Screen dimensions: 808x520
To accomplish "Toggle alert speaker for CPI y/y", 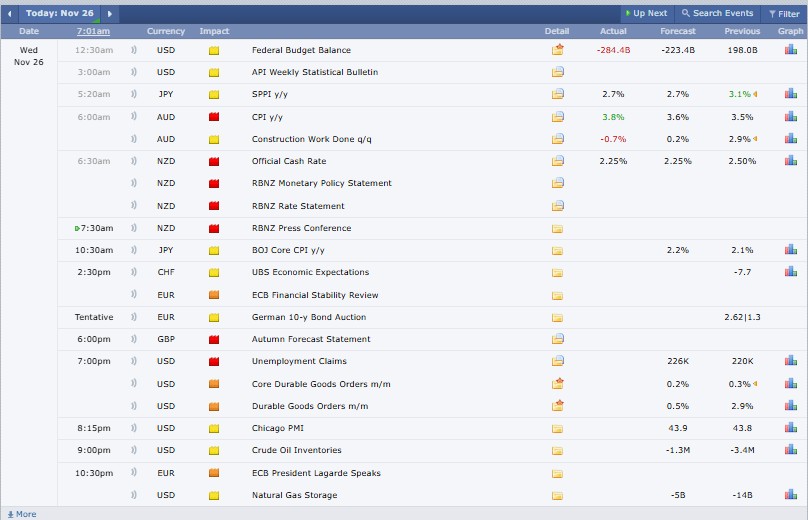I will 134,117.
